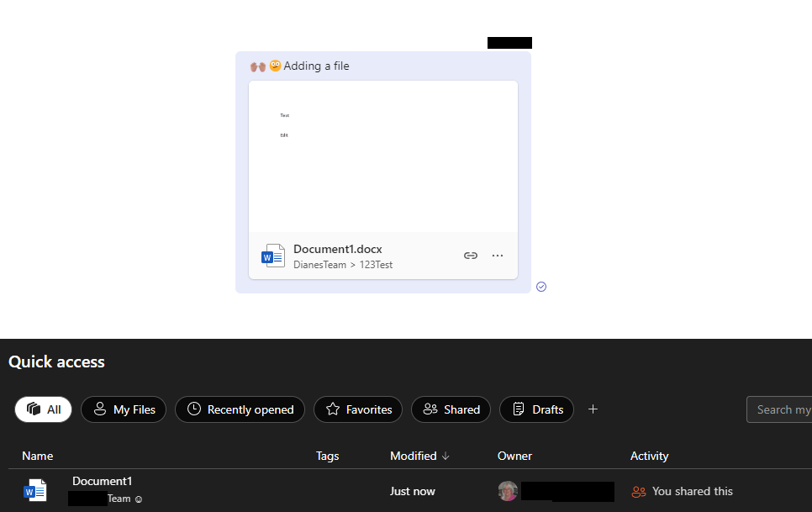Open Document1.docx file name in chat
The image size is (812, 512).
pyautogui.click(x=338, y=249)
